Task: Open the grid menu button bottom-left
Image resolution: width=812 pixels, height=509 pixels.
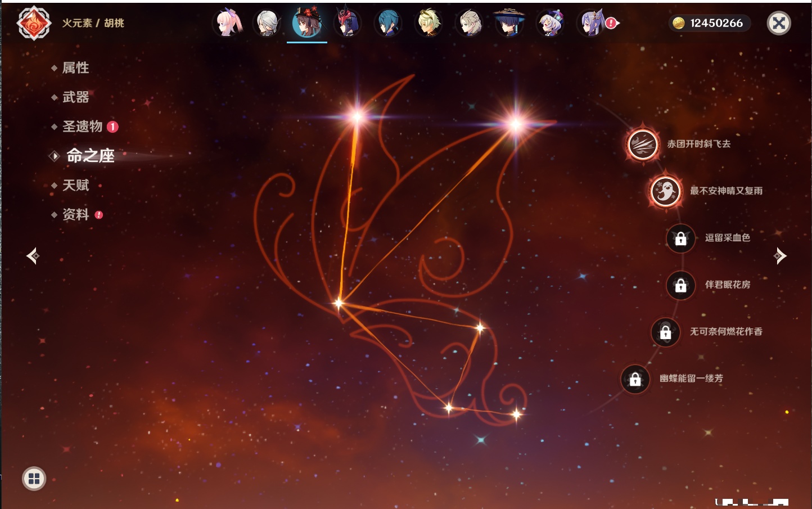Action: tap(34, 479)
